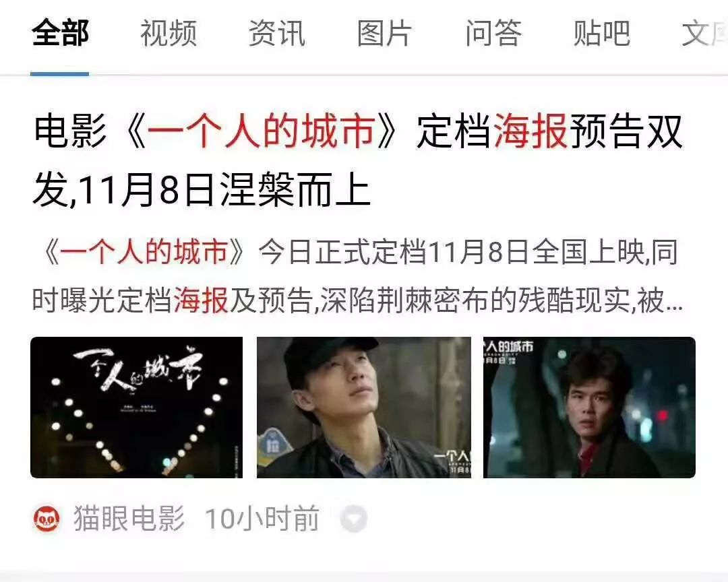The height and width of the screenshot is (582, 728).
Task: Select the 全部 tab
Action: coord(61,34)
